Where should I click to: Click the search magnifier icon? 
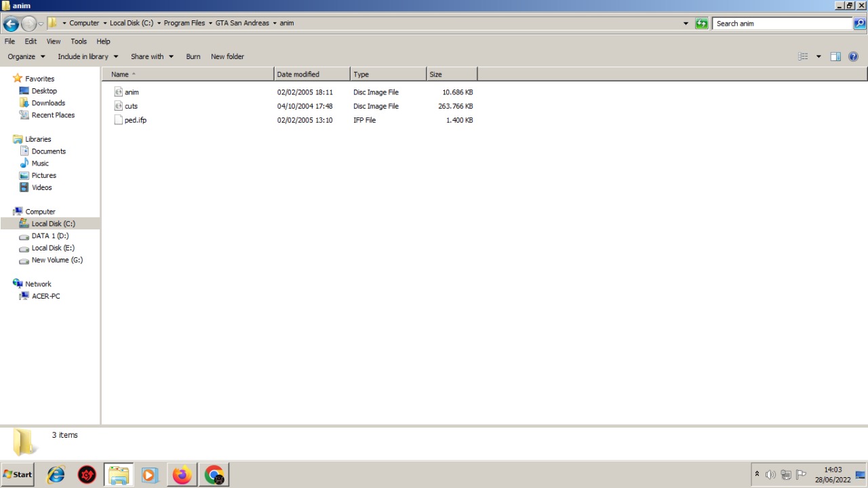pyautogui.click(x=859, y=24)
